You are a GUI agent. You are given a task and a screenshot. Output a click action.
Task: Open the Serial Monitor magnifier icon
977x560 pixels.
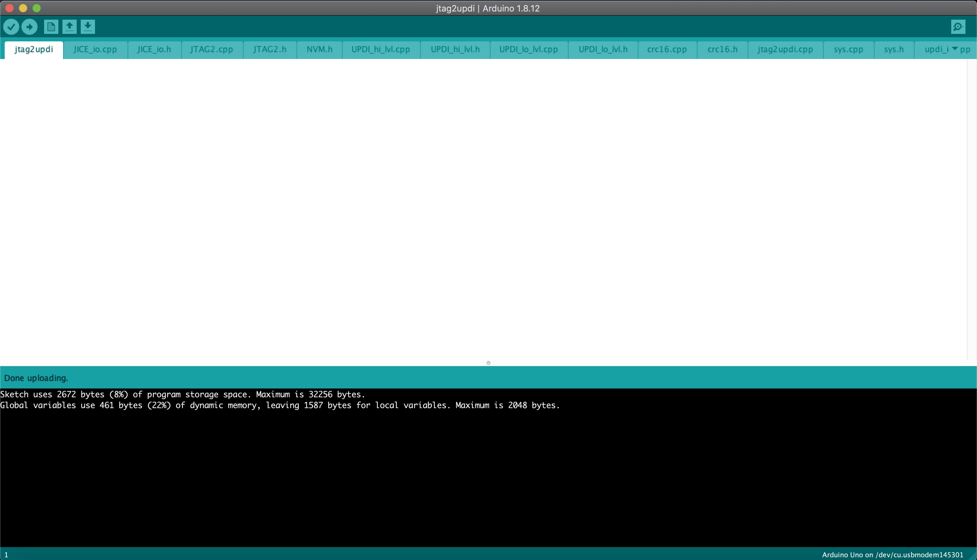[958, 27]
